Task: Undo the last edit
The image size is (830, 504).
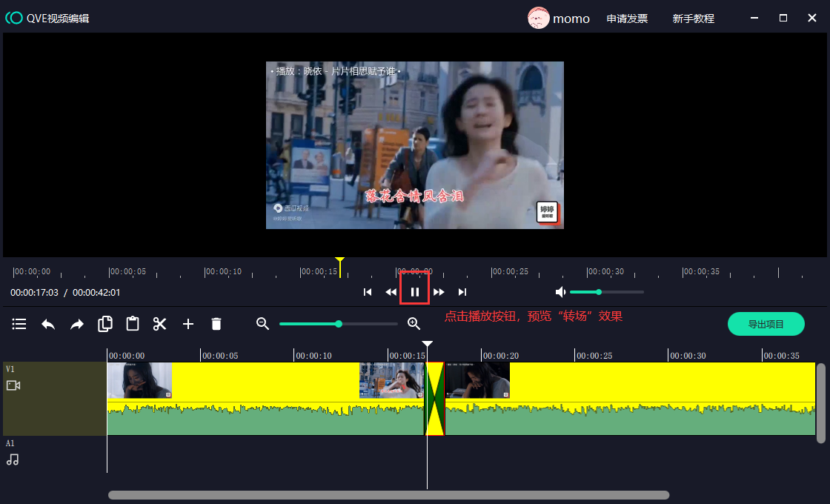Action: [48, 324]
